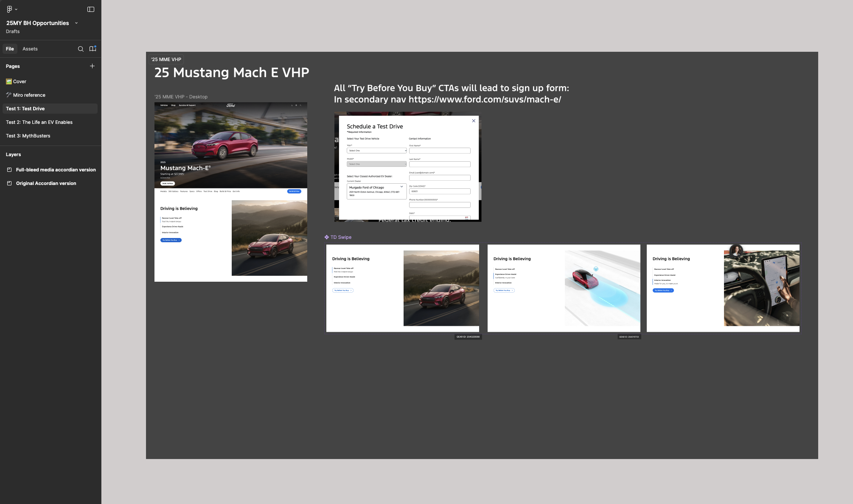
Task: Select the 25 Mustang Mach E VHP title
Action: pos(232,73)
